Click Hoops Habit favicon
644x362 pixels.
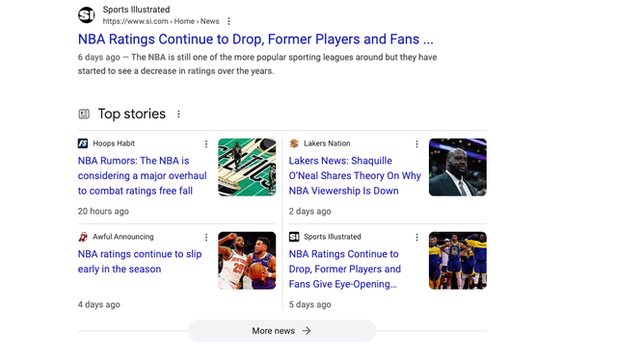point(83,143)
